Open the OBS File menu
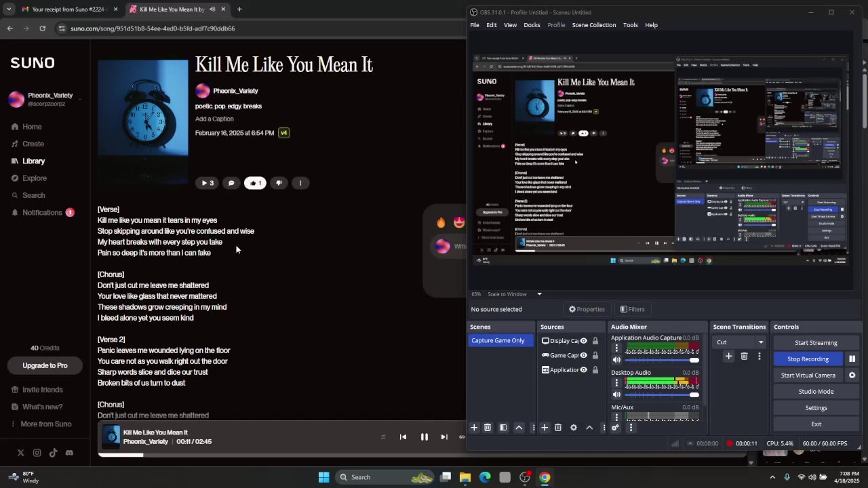Viewport: 868px width, 488px height. 475,25
